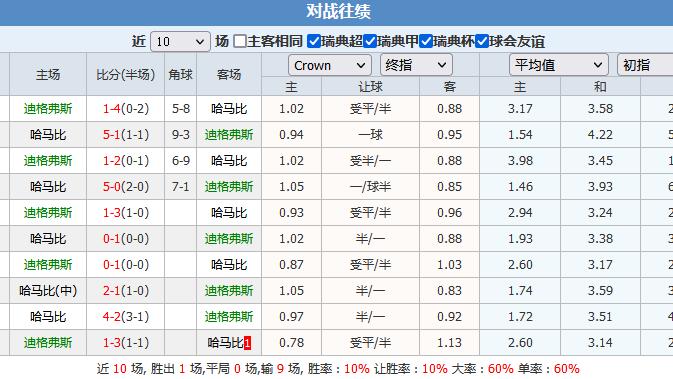Click the 9-3 corner count cell
Screen dimensions: 673x379
point(181,135)
